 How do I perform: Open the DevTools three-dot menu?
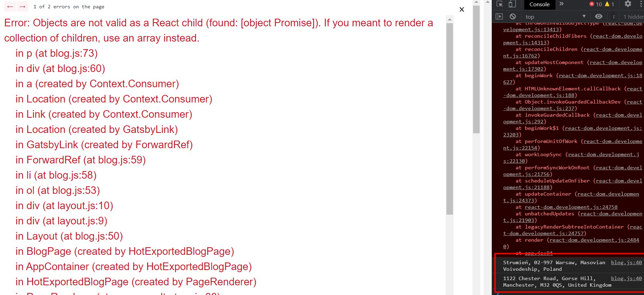click(x=641, y=4)
